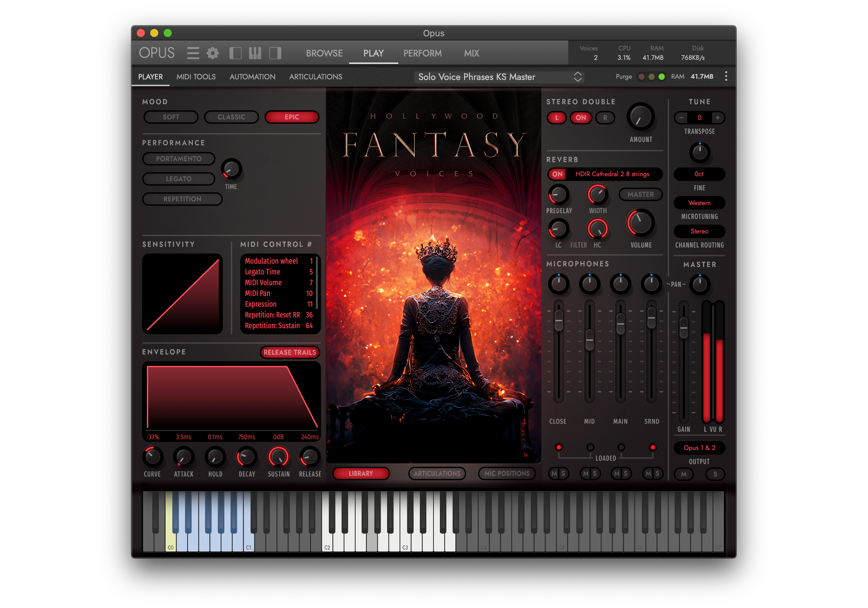Open the settings gear
The height and width of the screenshot is (608, 868).
212,53
